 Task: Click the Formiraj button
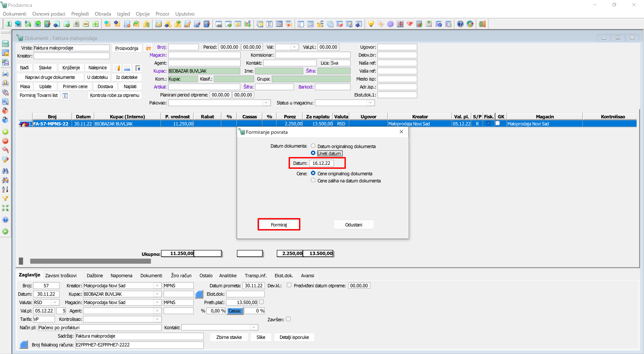[x=279, y=225]
